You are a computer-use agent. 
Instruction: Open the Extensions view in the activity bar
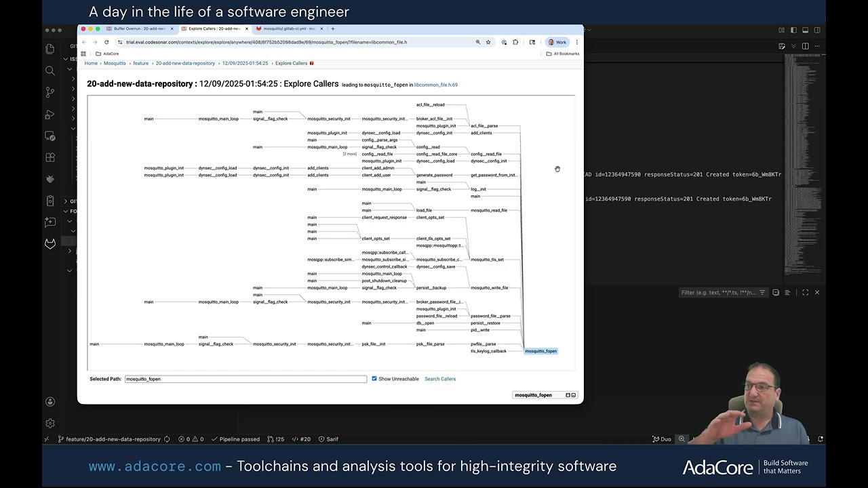(50, 157)
